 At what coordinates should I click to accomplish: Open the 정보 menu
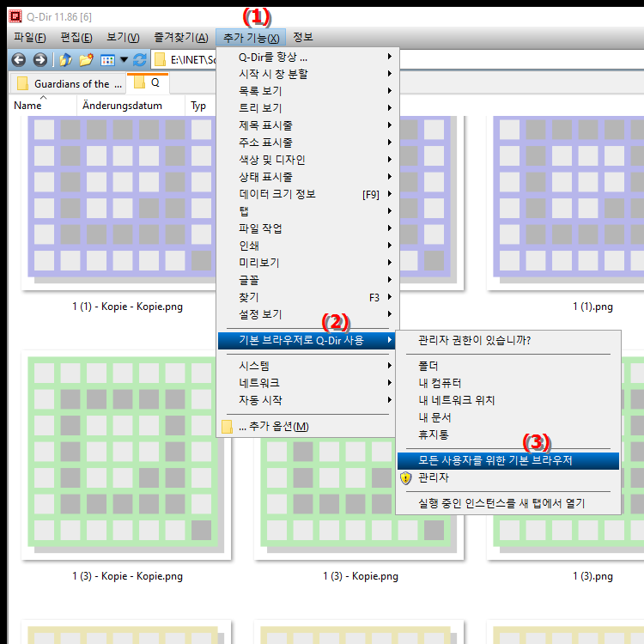(x=303, y=38)
